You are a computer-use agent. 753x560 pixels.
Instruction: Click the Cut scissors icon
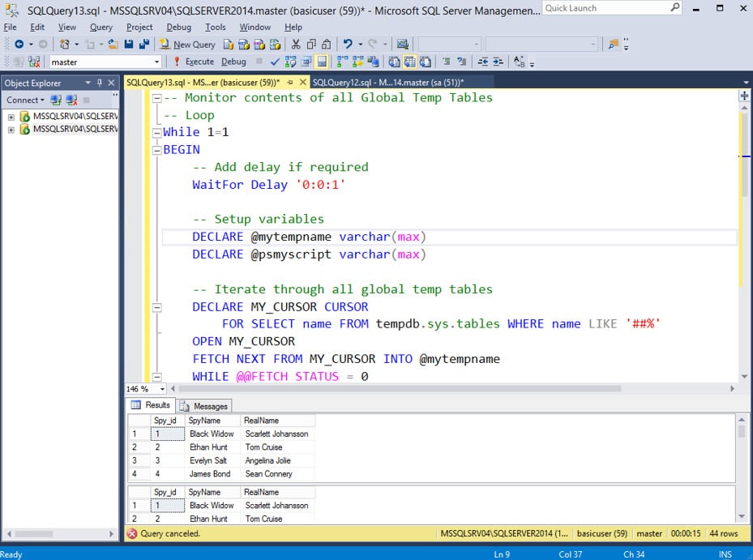point(296,45)
